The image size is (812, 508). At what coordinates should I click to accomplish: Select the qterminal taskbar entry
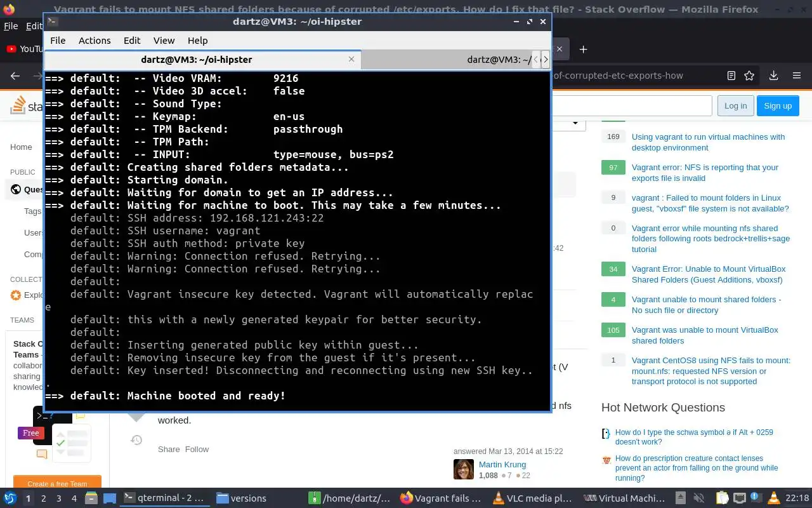tap(164, 498)
